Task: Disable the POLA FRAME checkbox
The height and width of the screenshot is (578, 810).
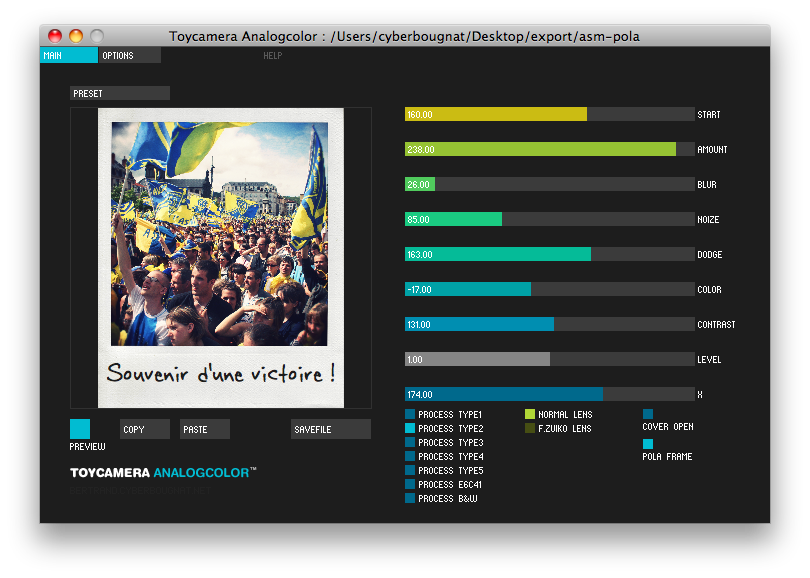Action: coord(648,444)
